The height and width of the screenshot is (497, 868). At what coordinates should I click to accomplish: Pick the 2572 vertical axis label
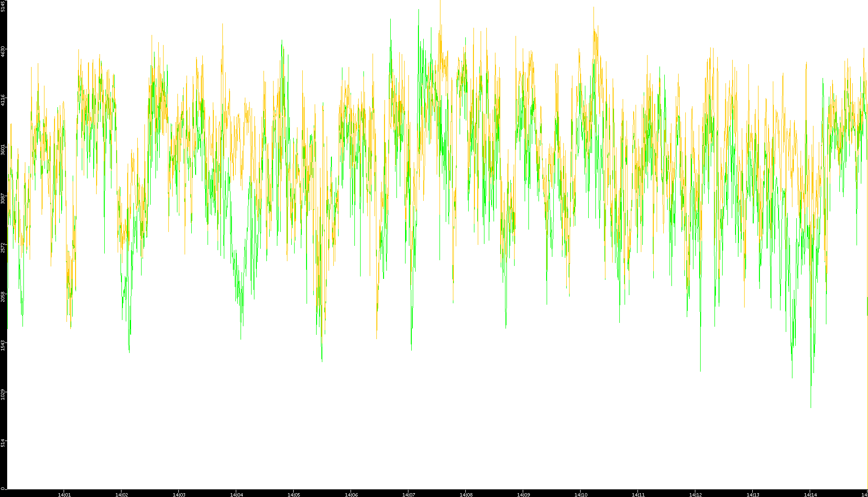(3, 248)
